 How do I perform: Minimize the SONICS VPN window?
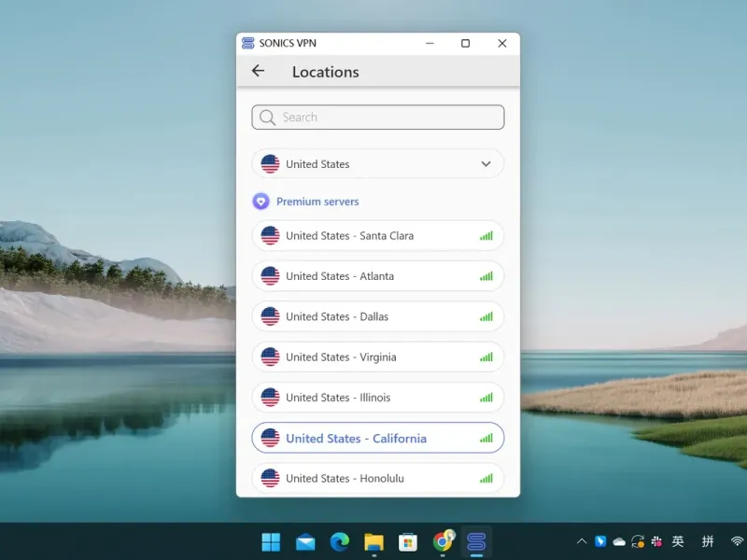[430, 43]
